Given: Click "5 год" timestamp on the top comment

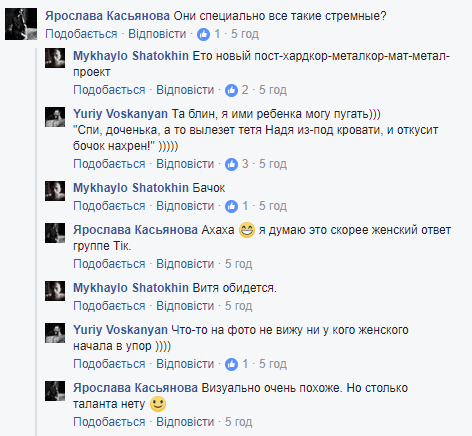Looking at the screenshot, I should 245,34.
